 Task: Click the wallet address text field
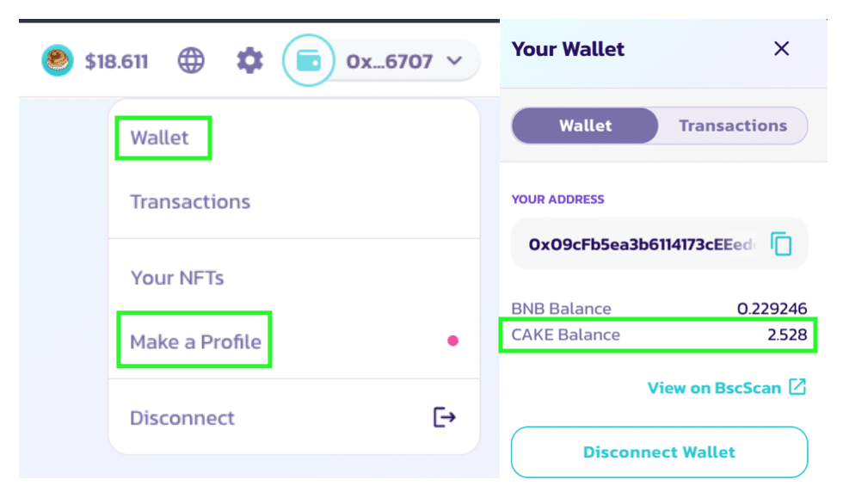pos(641,244)
